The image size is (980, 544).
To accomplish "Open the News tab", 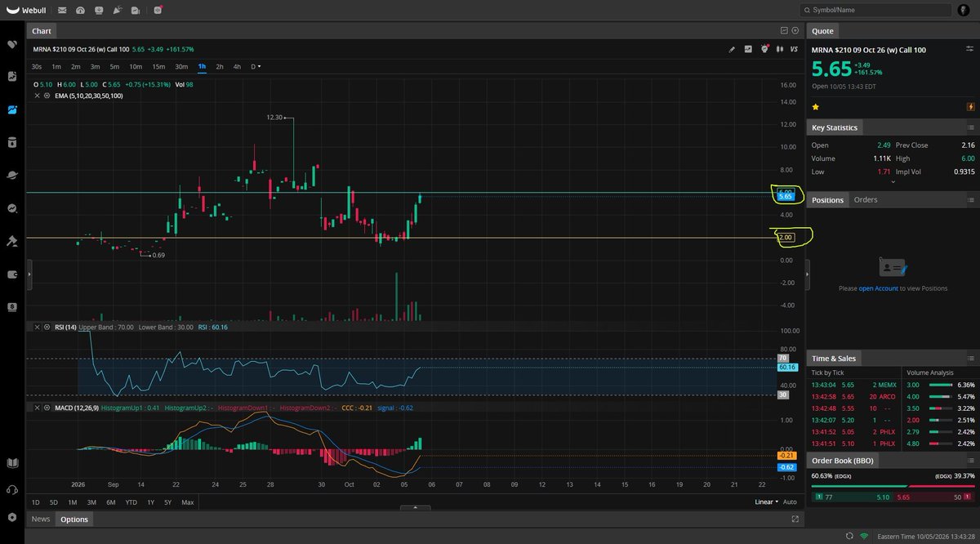I will [41, 519].
